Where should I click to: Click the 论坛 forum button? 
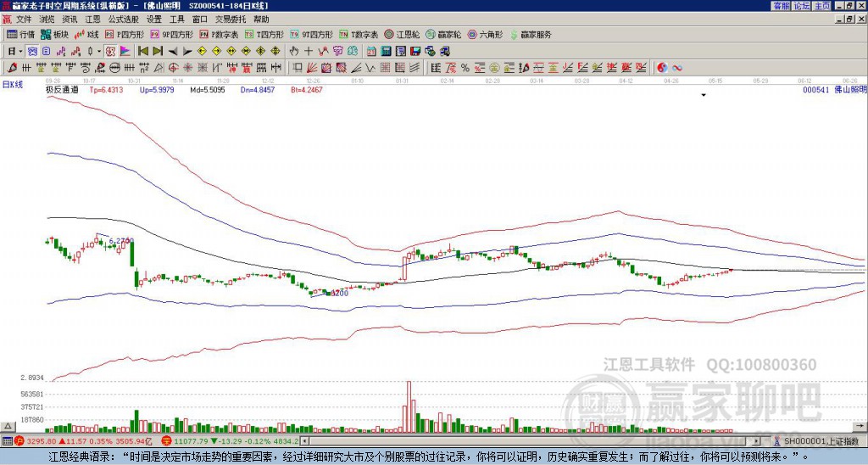click(x=802, y=6)
